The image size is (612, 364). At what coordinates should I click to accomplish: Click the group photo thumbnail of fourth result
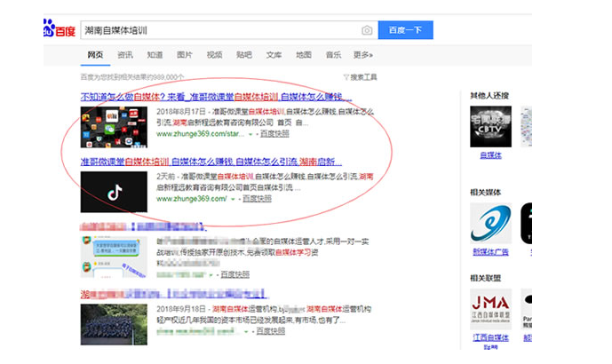(x=114, y=325)
